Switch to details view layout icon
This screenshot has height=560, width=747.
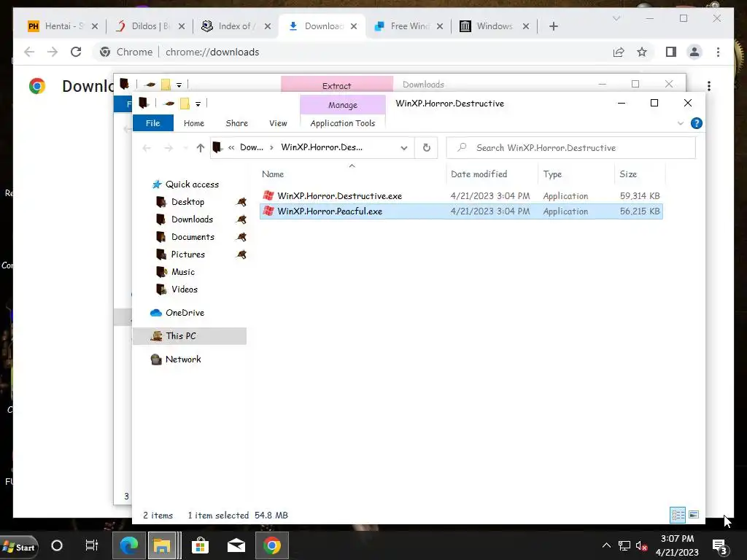[x=678, y=515]
